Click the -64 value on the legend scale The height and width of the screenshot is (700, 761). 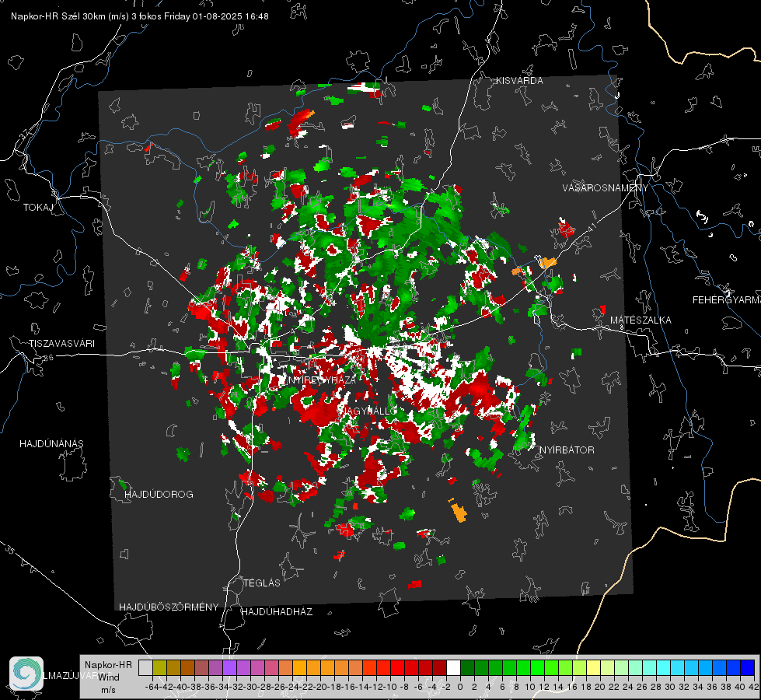click(x=152, y=687)
